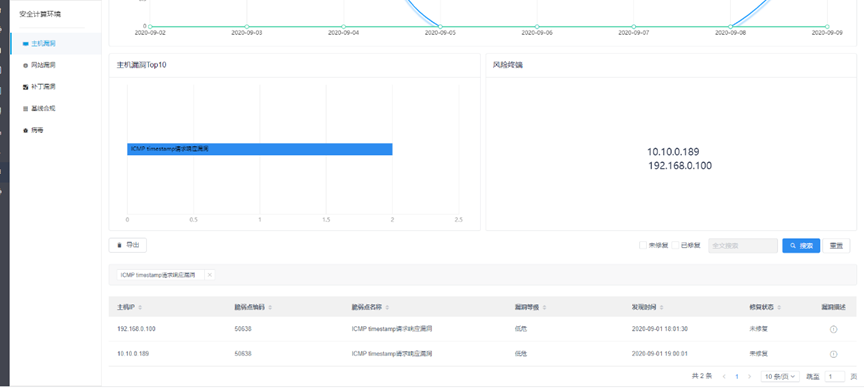The width and height of the screenshot is (864, 389).
Task: Sort table by 脆弱点编码 column
Action: [x=269, y=307]
